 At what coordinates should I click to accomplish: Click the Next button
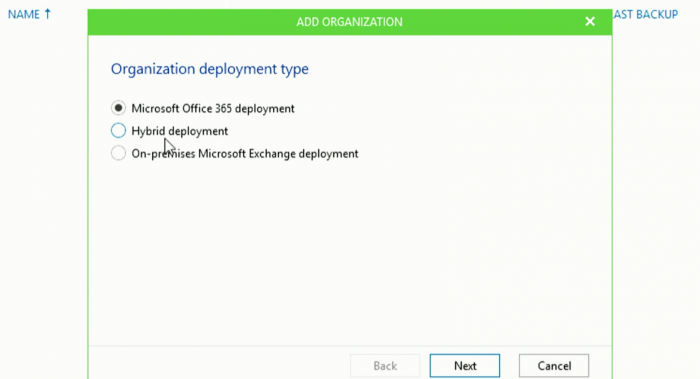point(465,366)
